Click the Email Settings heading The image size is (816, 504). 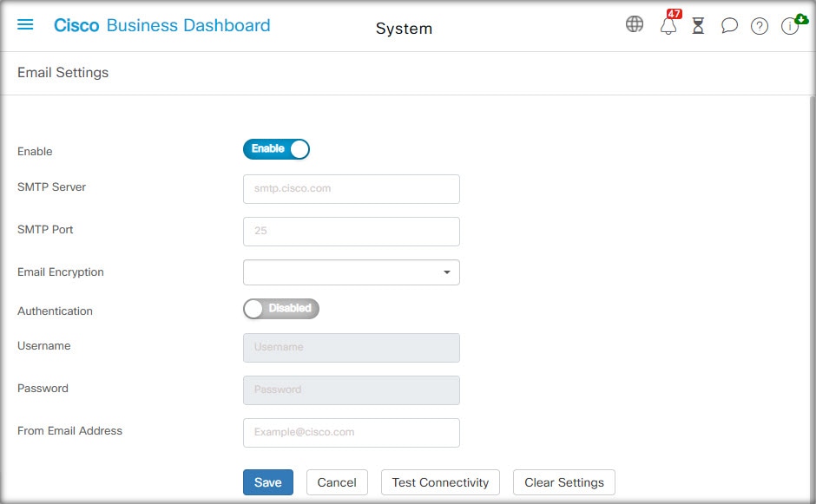coord(63,72)
